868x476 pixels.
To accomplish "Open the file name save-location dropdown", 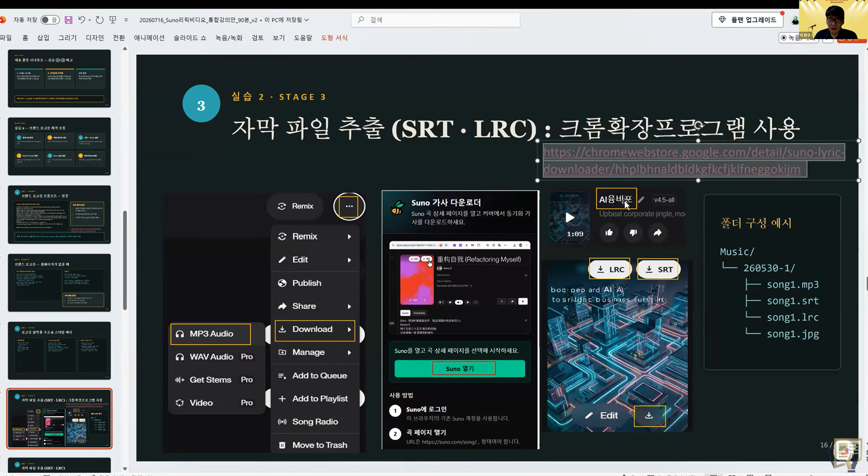I will 307,20.
